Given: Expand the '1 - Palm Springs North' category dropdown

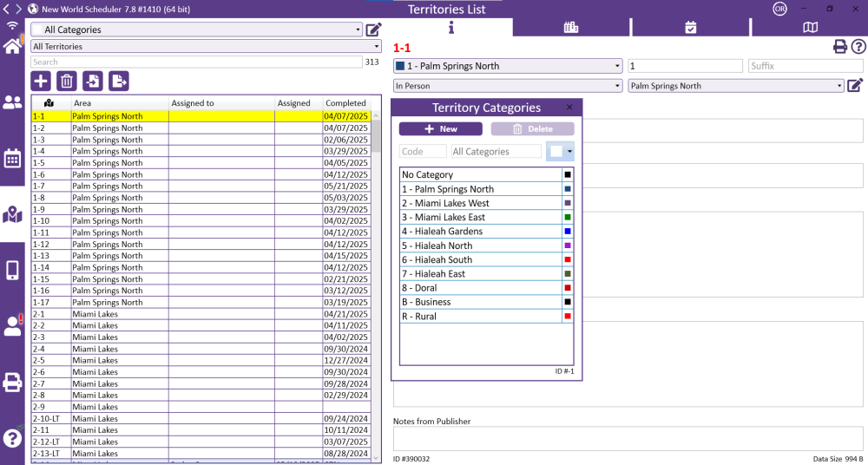Looking at the screenshot, I should (508, 66).
